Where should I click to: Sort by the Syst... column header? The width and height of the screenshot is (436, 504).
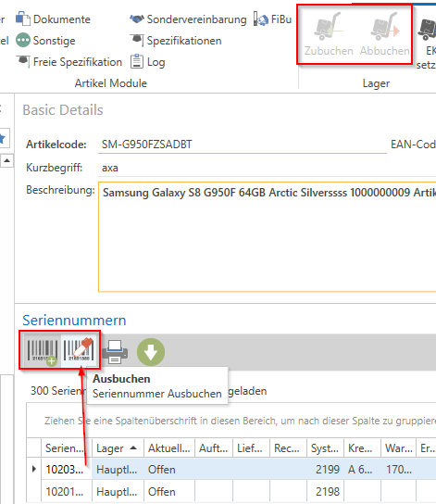(325, 448)
